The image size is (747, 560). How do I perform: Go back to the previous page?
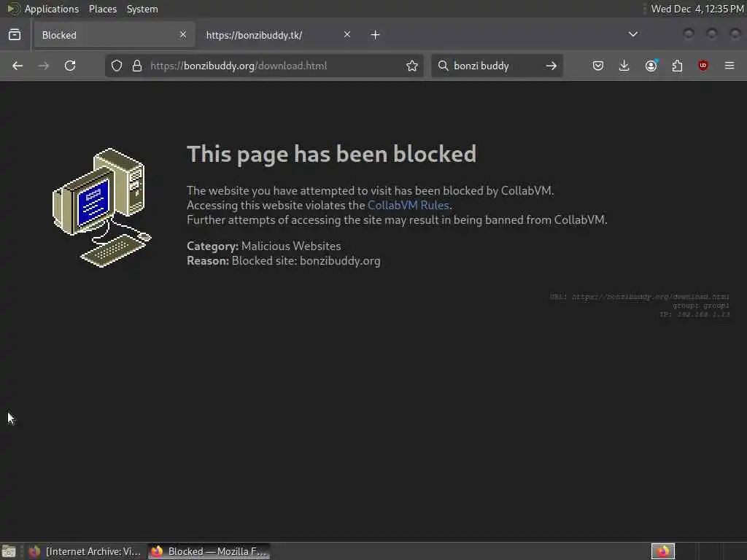click(x=18, y=66)
